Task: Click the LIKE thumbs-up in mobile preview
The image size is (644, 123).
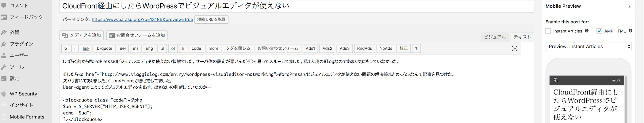Action: tap(616, 80)
